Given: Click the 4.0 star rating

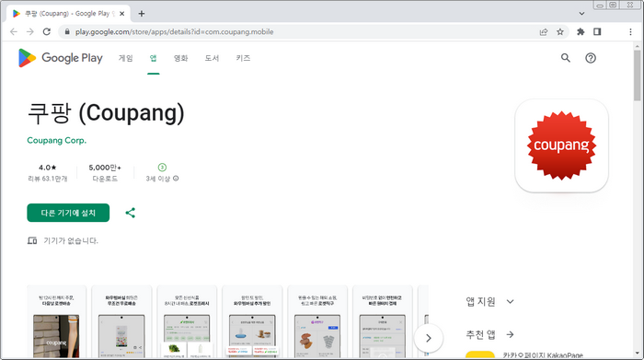Looking at the screenshot, I should coord(47,168).
